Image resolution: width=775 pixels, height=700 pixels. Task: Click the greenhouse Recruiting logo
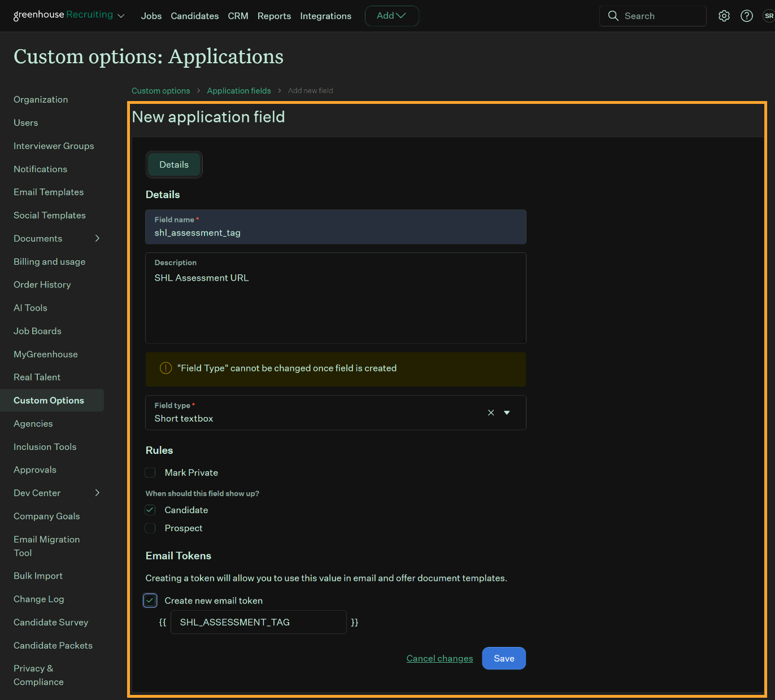click(x=63, y=15)
